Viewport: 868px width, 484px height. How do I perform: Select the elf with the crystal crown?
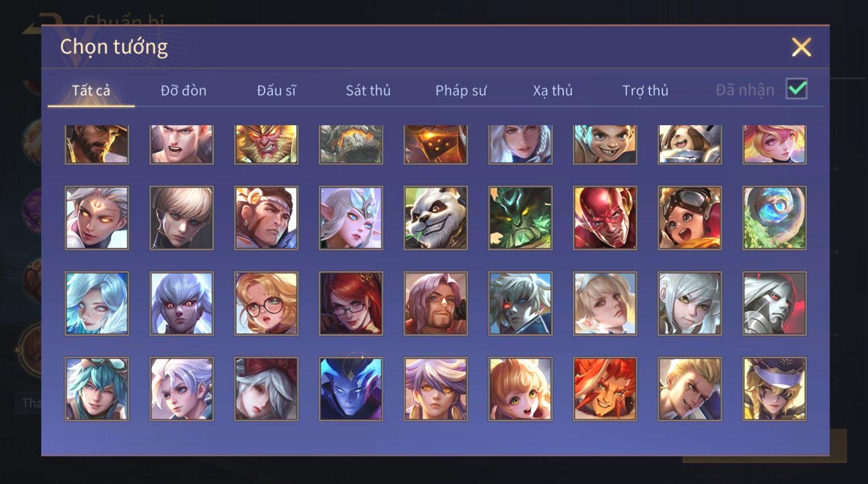tap(351, 218)
